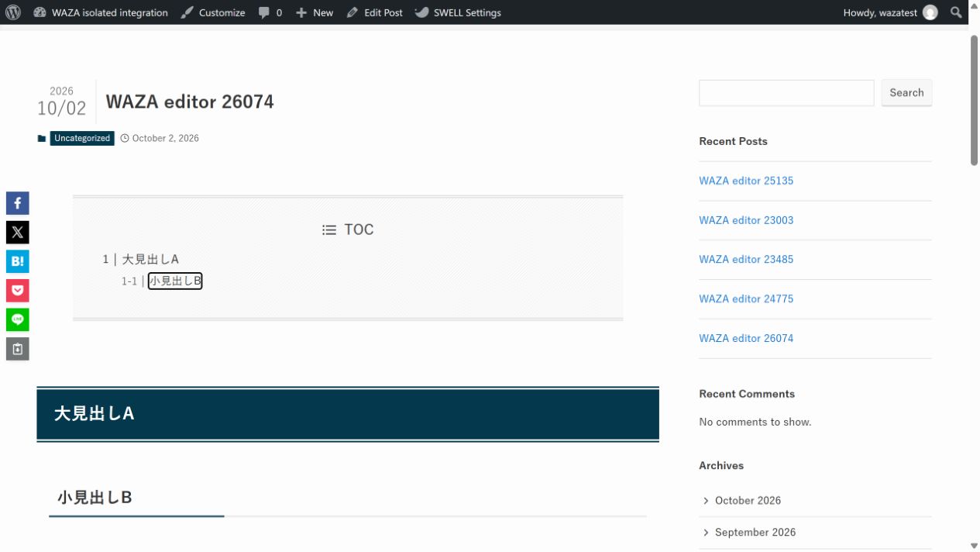Open Customize in admin bar
Screen dimensions: 980x552
click(x=213, y=12)
